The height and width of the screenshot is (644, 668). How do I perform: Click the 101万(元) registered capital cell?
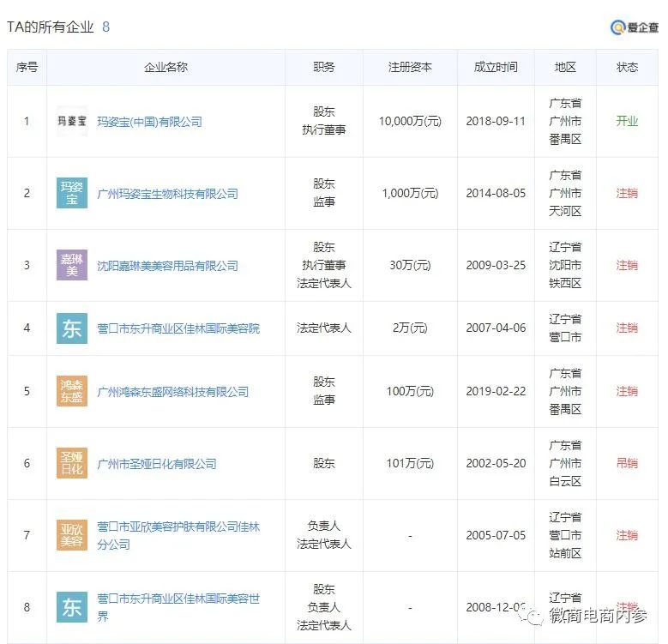click(x=410, y=463)
